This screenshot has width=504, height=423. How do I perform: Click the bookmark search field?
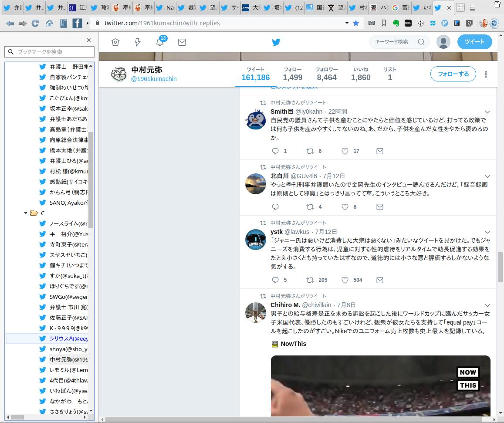(50, 52)
